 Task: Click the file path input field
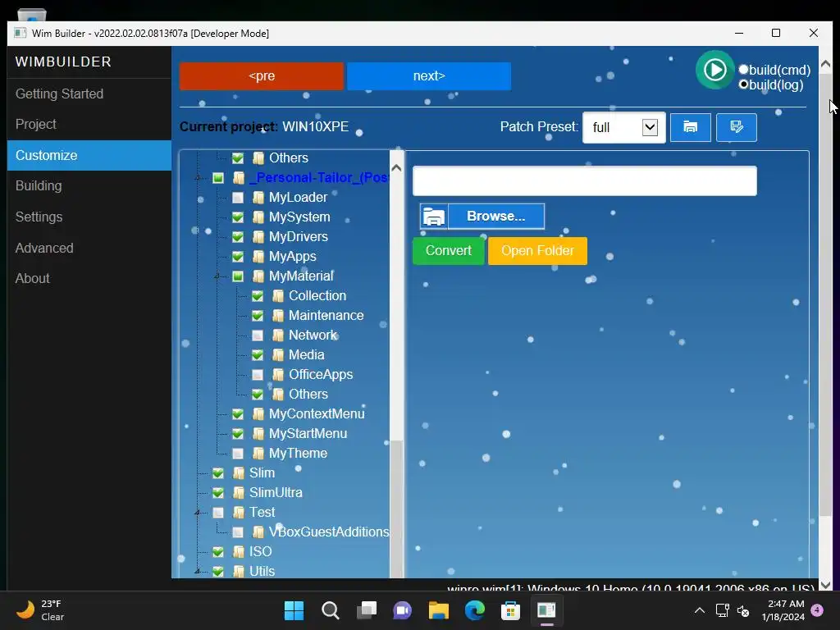tap(584, 181)
